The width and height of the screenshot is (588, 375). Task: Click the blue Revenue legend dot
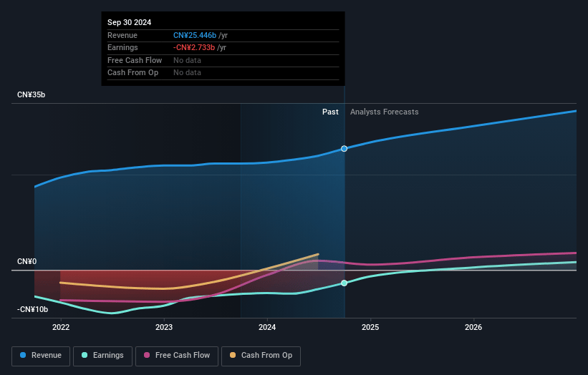pos(23,355)
